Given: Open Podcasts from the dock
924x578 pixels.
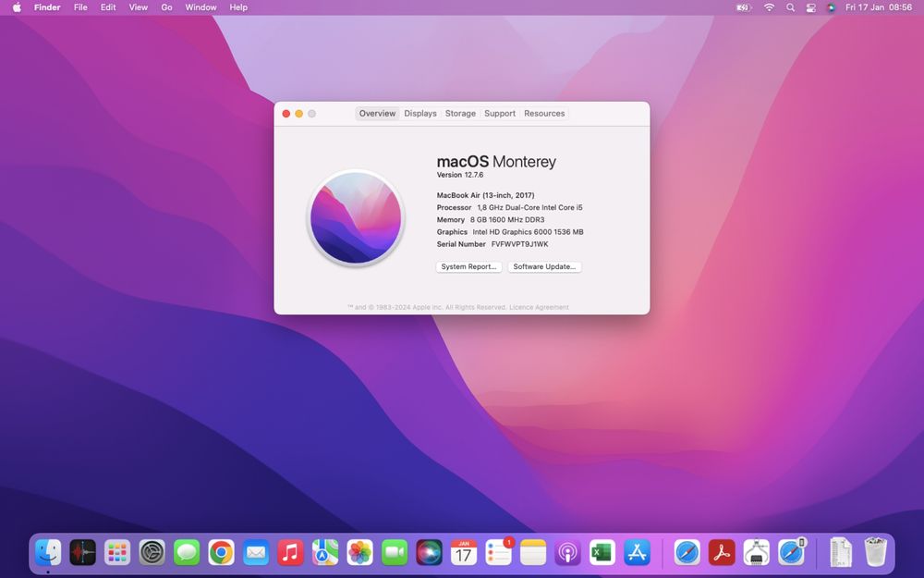Looking at the screenshot, I should [567, 553].
